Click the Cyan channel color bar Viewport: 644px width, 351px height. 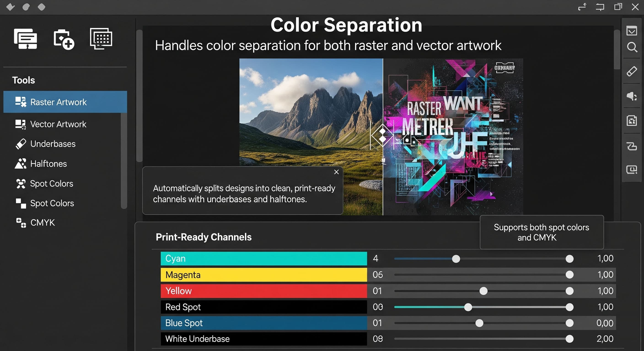tap(263, 259)
